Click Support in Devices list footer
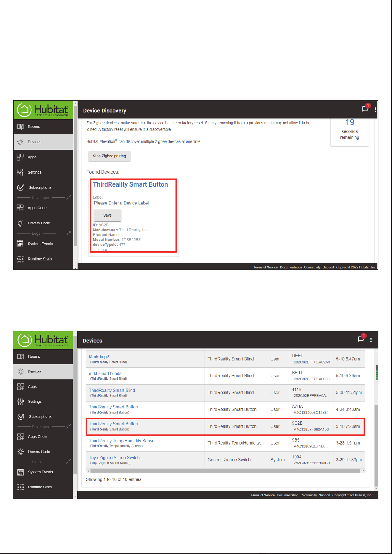 pos(324,495)
